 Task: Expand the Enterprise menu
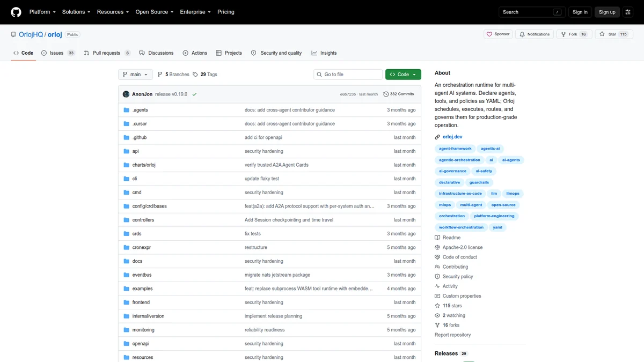pyautogui.click(x=196, y=12)
